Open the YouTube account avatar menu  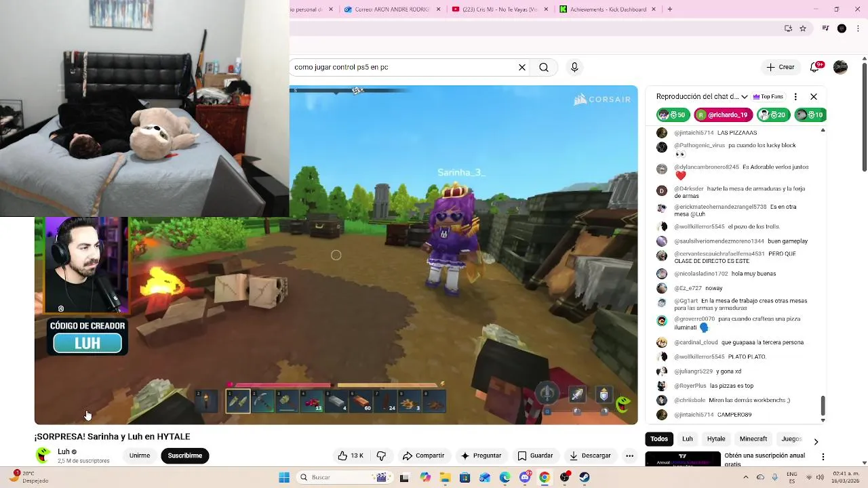click(840, 67)
